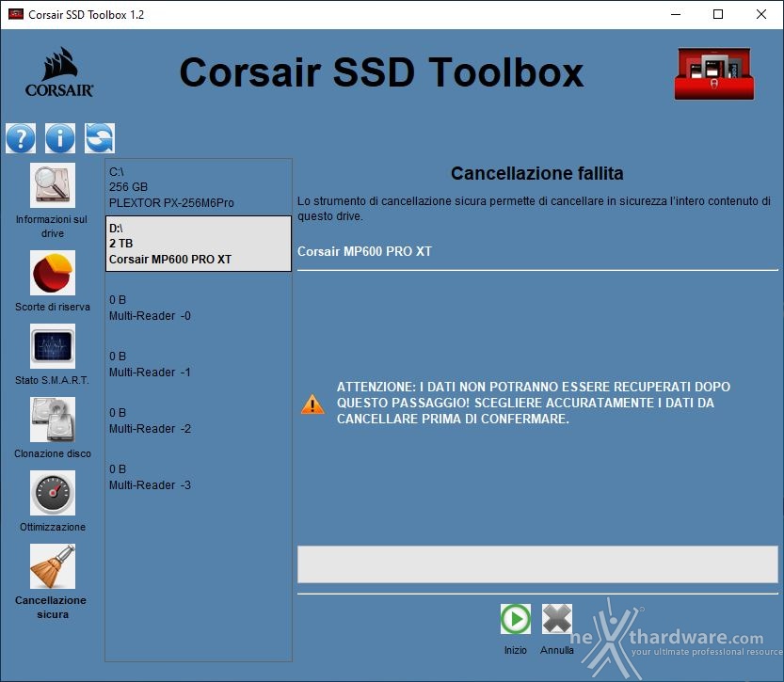This screenshot has height=682, width=784.
Task: Click the Inizio text label
Action: tap(516, 650)
